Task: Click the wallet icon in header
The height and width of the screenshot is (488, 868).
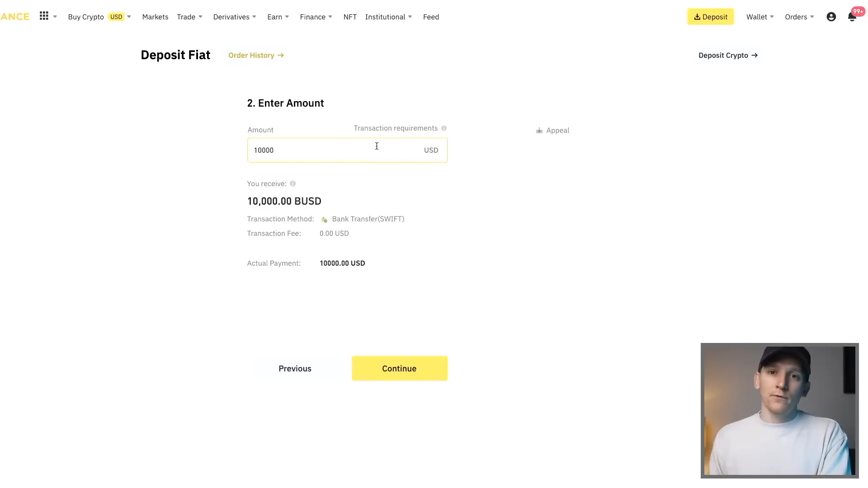Action: click(757, 17)
